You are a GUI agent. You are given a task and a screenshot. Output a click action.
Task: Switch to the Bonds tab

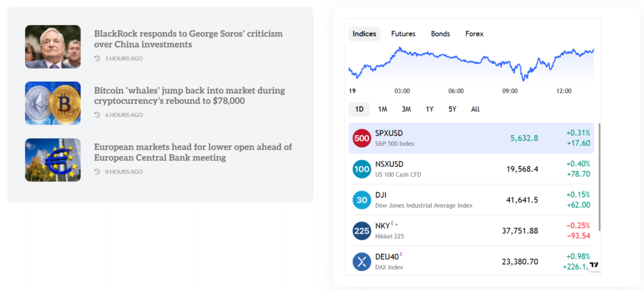(x=440, y=34)
